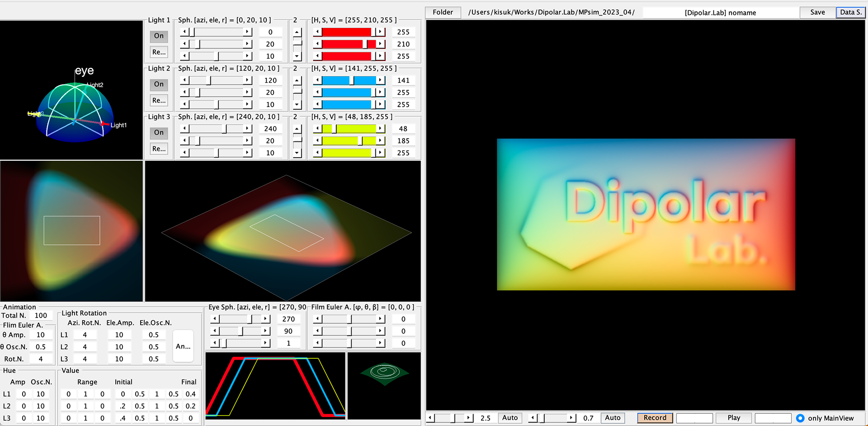
Task: Click Light 3 stepper up arrow
Action: 297,129
